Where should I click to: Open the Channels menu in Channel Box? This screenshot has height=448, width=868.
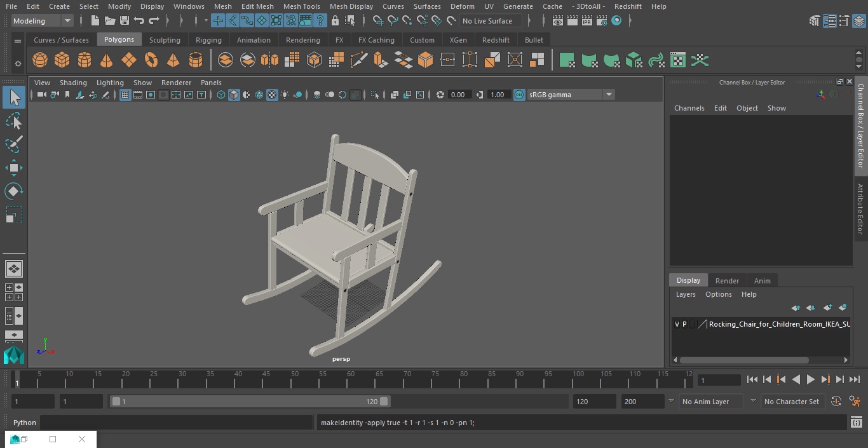[689, 108]
